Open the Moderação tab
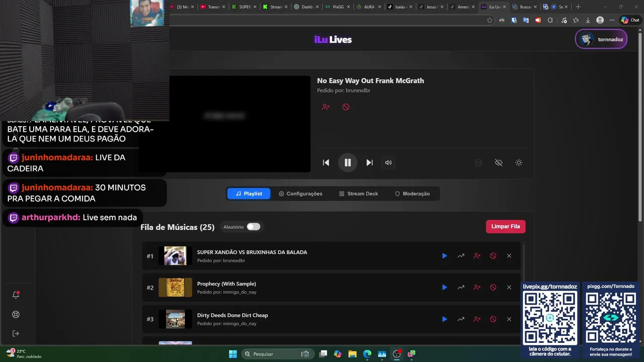 click(412, 194)
